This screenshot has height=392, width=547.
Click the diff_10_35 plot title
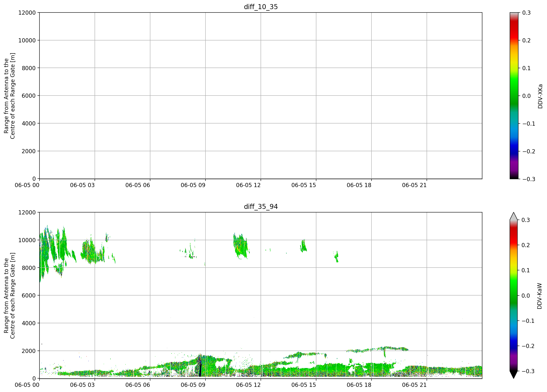point(261,7)
